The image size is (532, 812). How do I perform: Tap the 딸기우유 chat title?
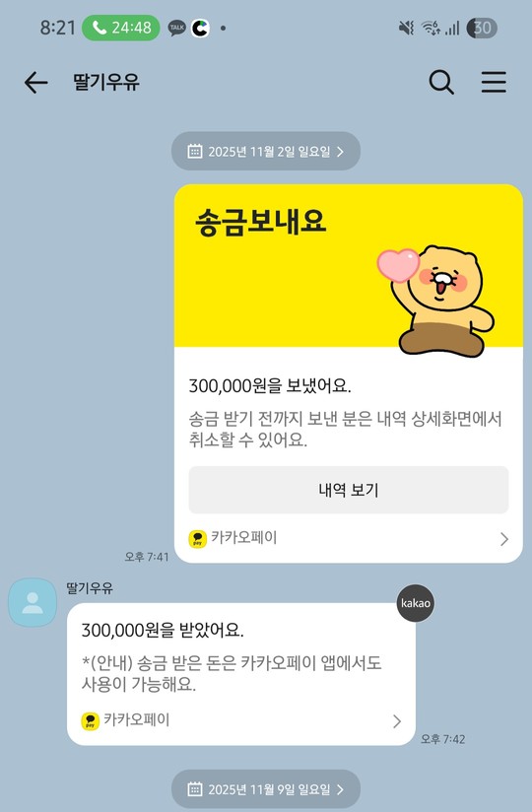click(106, 83)
